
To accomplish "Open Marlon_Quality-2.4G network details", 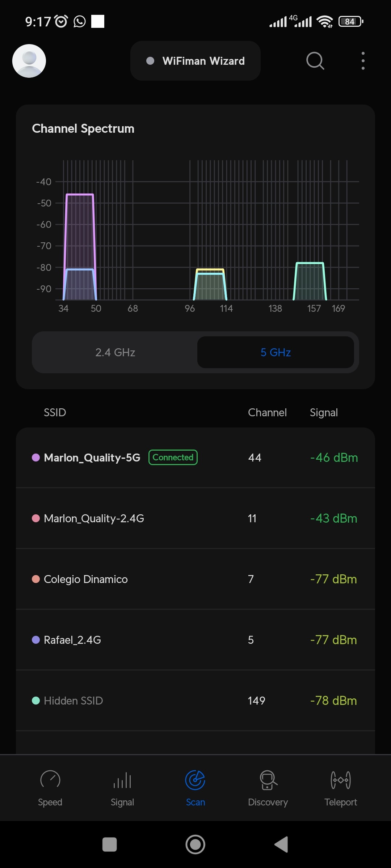I will pos(195,518).
